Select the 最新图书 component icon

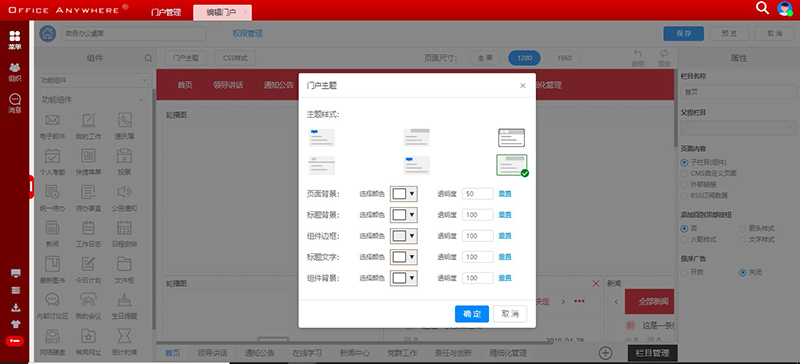(x=53, y=264)
